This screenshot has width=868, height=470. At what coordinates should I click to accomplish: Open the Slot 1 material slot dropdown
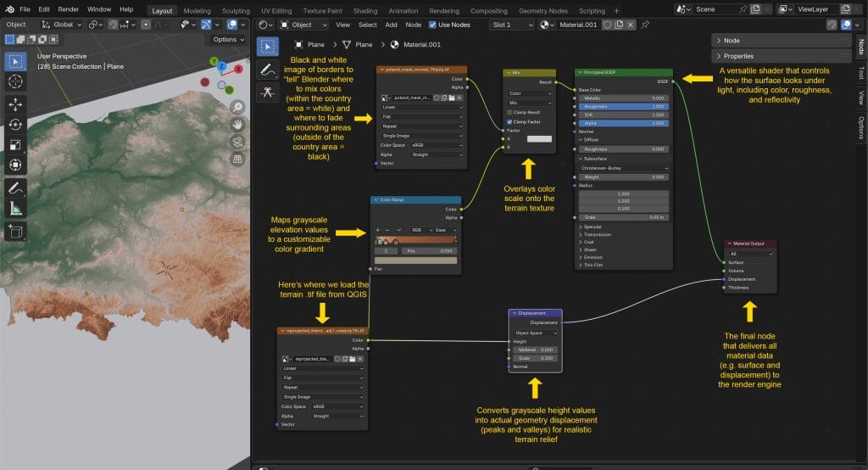coord(513,25)
